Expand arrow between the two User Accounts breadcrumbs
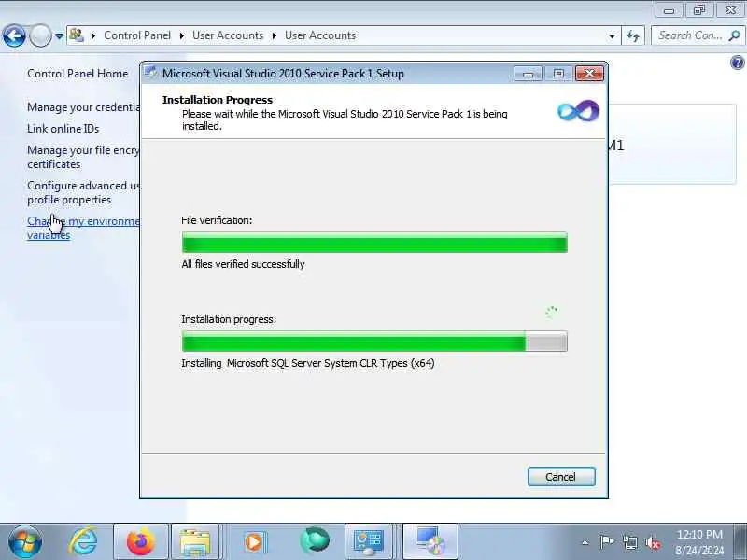The width and height of the screenshot is (747, 560). point(274,35)
